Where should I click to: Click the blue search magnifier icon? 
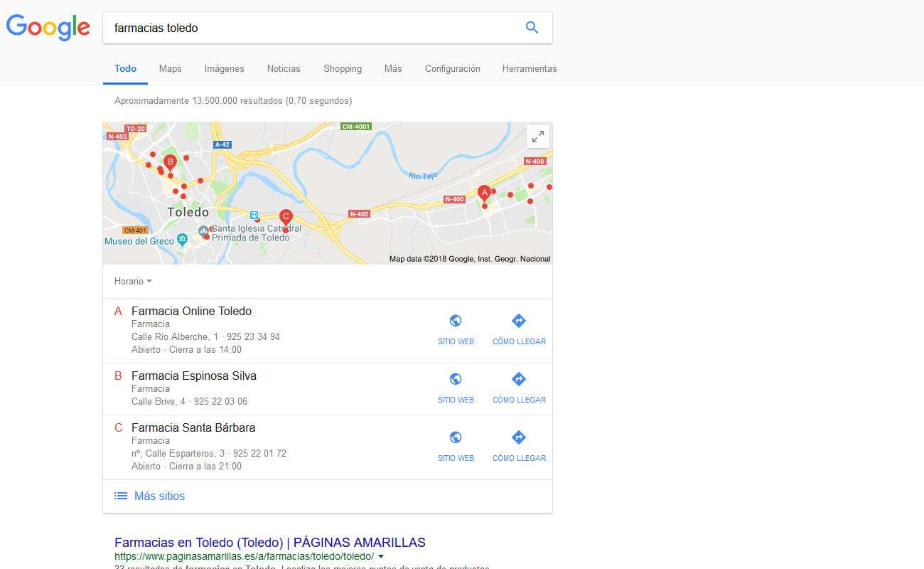coord(532,28)
